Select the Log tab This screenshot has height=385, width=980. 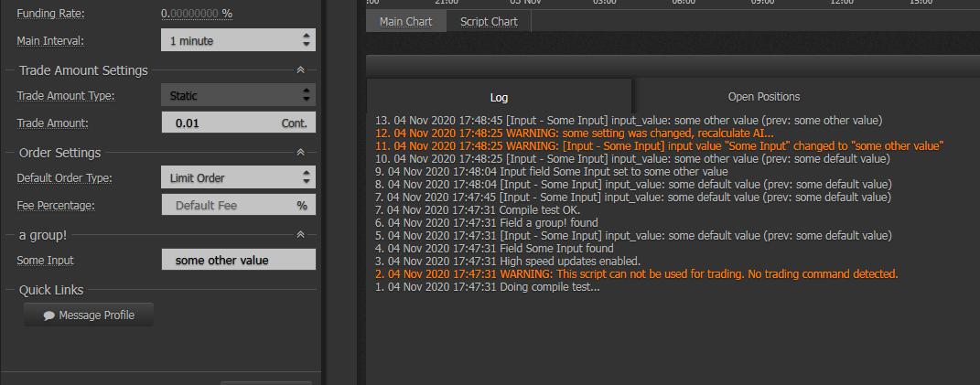pyautogui.click(x=499, y=97)
